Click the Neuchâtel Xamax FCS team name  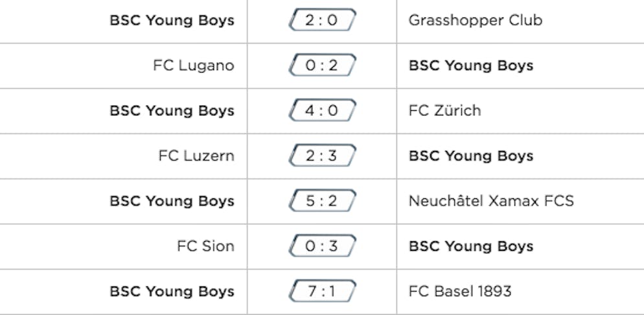(491, 201)
